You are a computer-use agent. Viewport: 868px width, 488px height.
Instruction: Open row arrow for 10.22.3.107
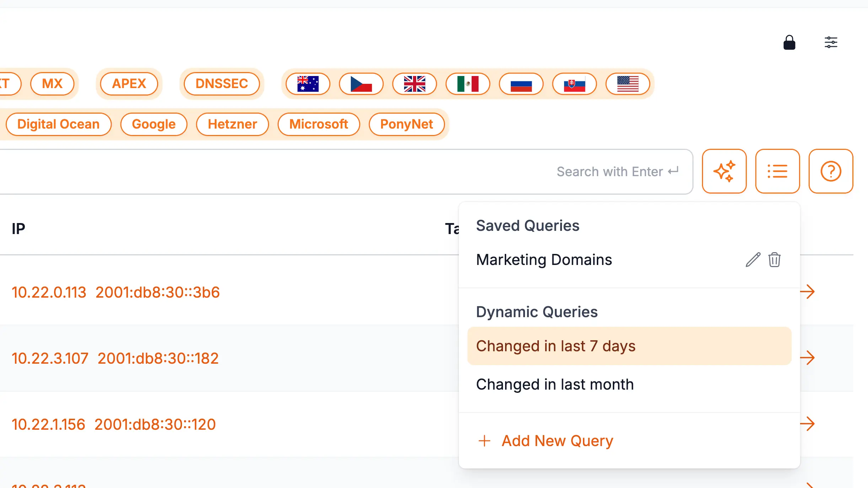(x=807, y=358)
